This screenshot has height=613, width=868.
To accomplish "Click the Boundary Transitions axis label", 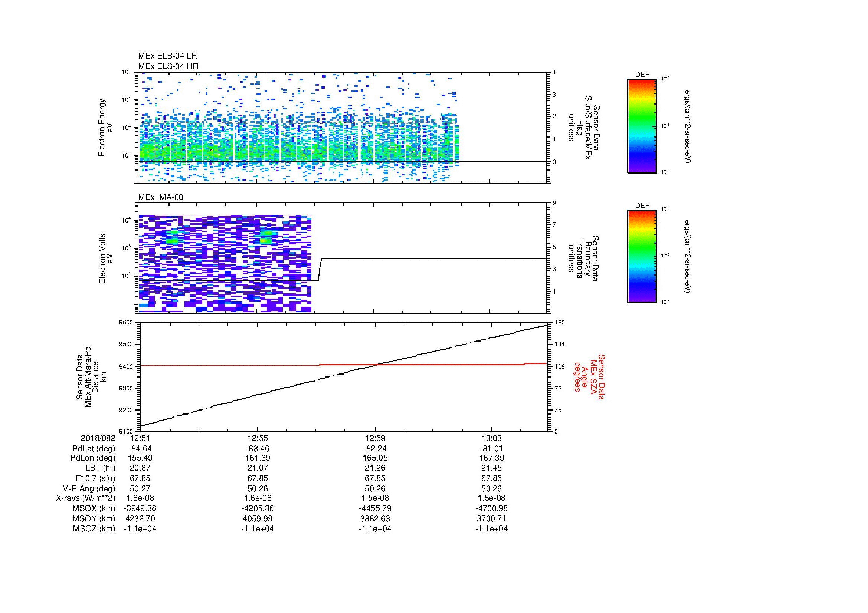I will pos(584,258).
